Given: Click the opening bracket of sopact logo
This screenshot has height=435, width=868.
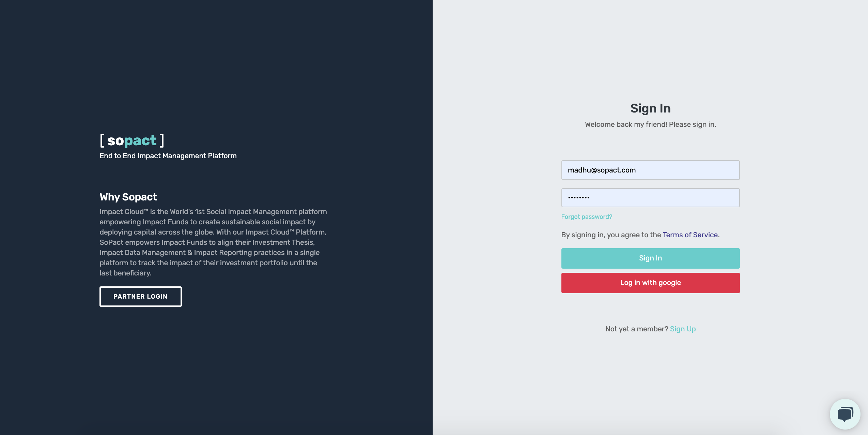Looking at the screenshot, I should [102, 140].
